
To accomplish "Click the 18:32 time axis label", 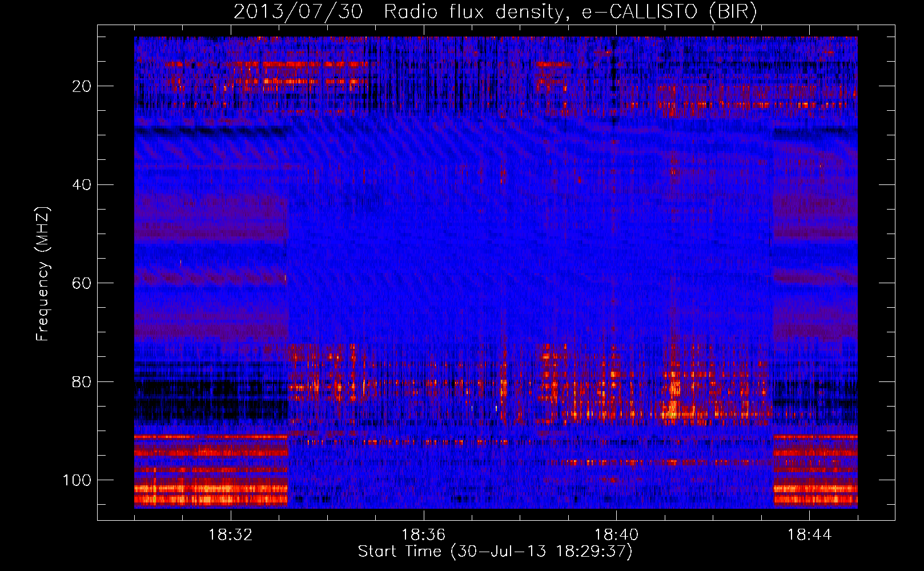I will 230,535.
